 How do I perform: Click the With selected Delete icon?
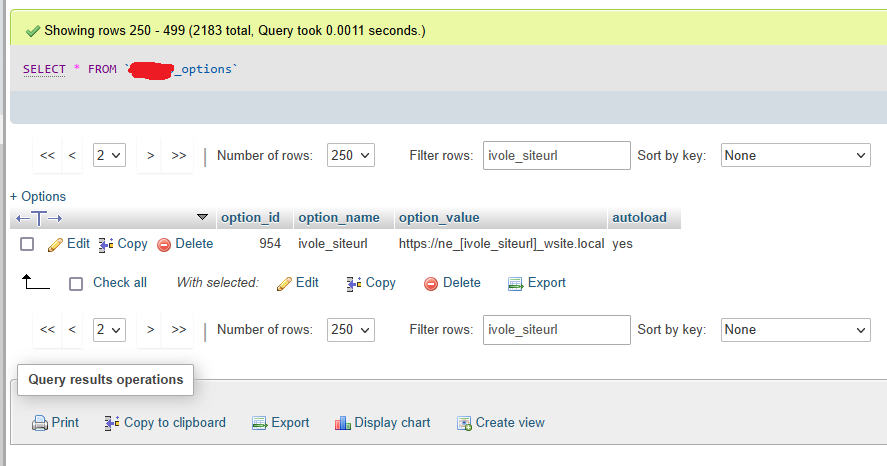(x=431, y=283)
